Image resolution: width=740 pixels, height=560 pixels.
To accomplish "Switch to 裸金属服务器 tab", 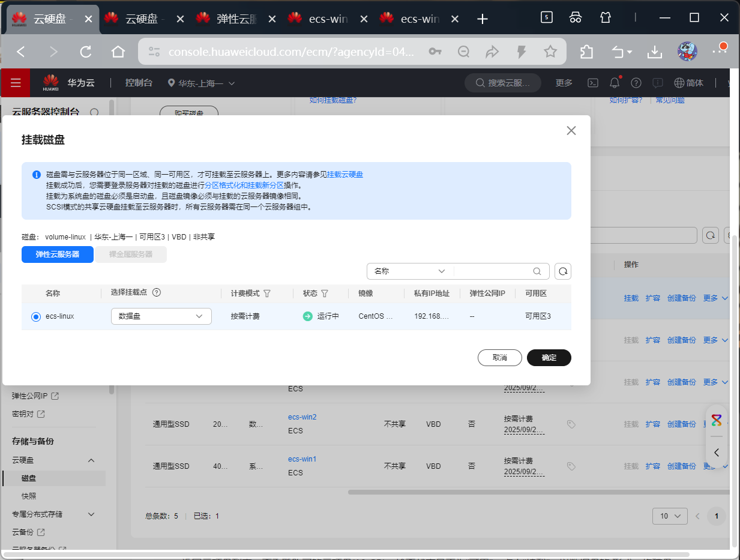I will point(131,254).
